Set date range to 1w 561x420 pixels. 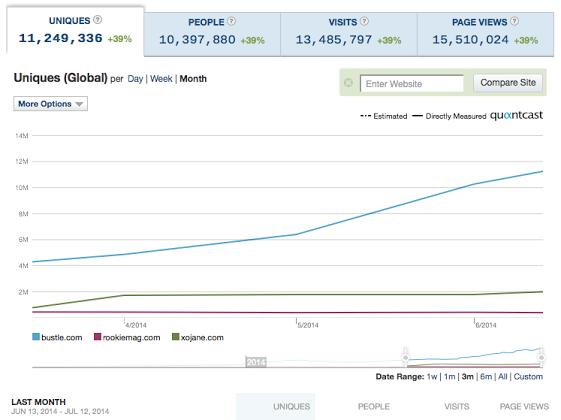(x=432, y=377)
